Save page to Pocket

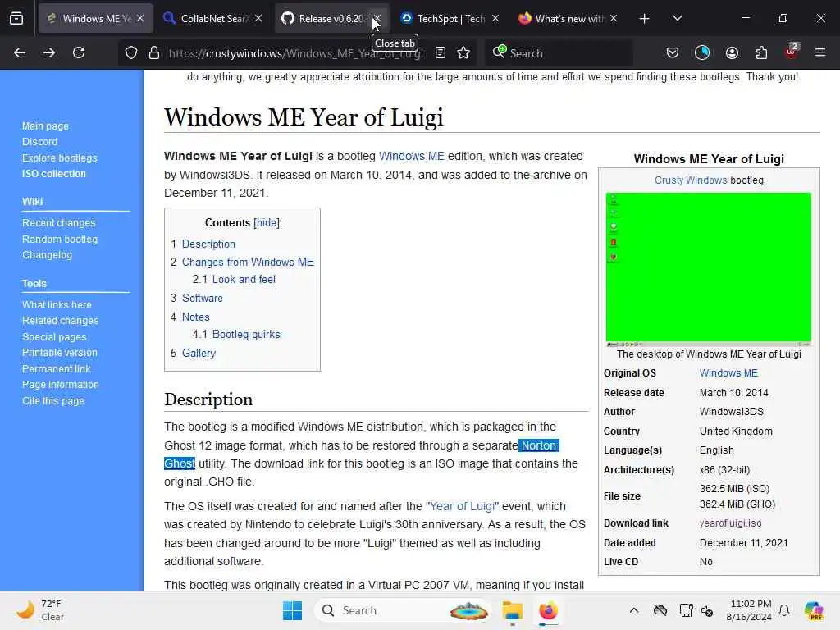(673, 52)
